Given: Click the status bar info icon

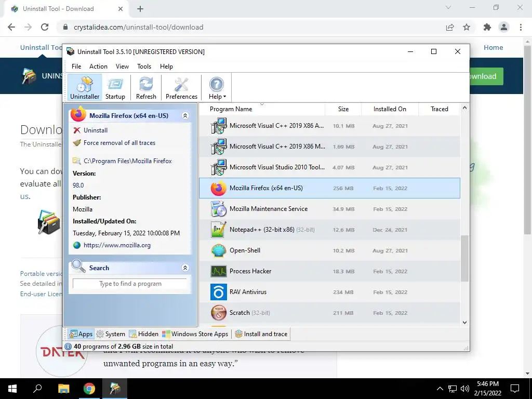Looking at the screenshot, I should 68,347.
